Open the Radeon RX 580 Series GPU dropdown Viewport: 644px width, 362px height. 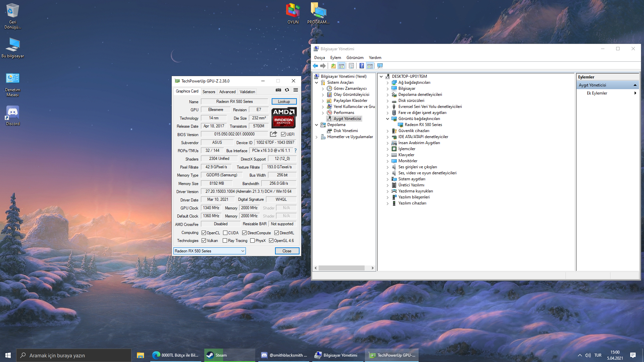[210, 251]
